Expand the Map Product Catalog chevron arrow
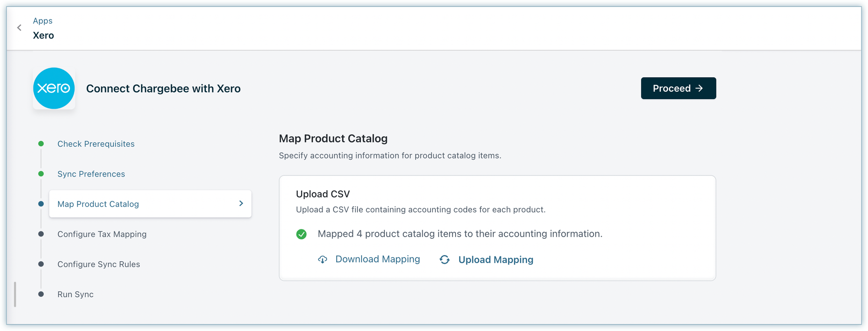This screenshot has height=331, width=868. coord(241,203)
